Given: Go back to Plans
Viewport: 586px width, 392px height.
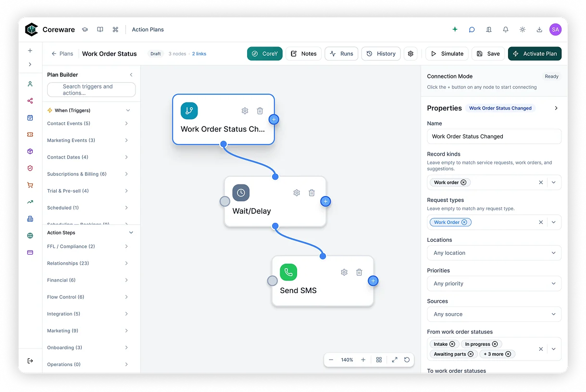Looking at the screenshot, I should coord(62,54).
